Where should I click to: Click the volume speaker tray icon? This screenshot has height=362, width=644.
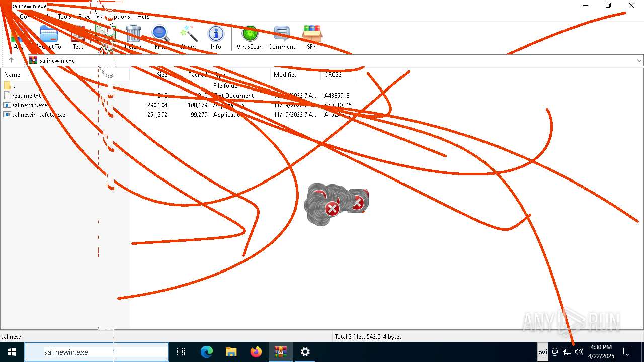point(579,352)
